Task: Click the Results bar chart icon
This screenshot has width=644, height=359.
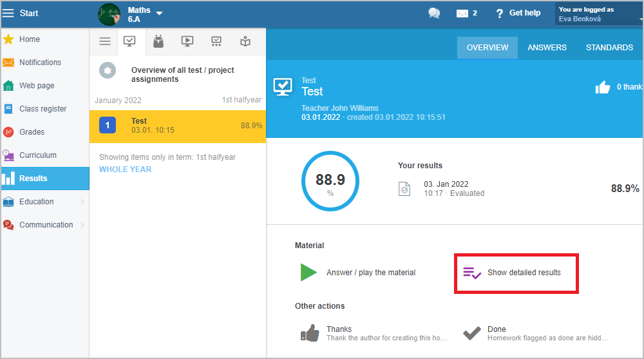Action: (x=8, y=179)
